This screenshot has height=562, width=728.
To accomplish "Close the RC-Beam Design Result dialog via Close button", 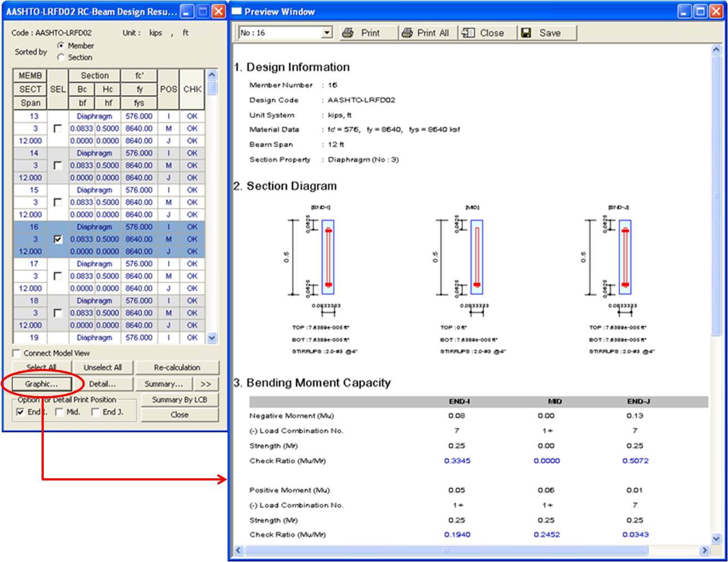I will [x=179, y=415].
